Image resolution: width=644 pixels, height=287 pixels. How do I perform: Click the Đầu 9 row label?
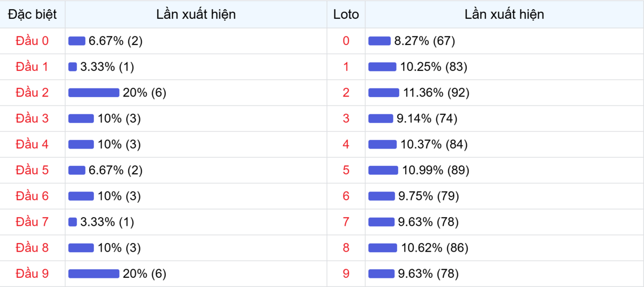tap(32, 274)
